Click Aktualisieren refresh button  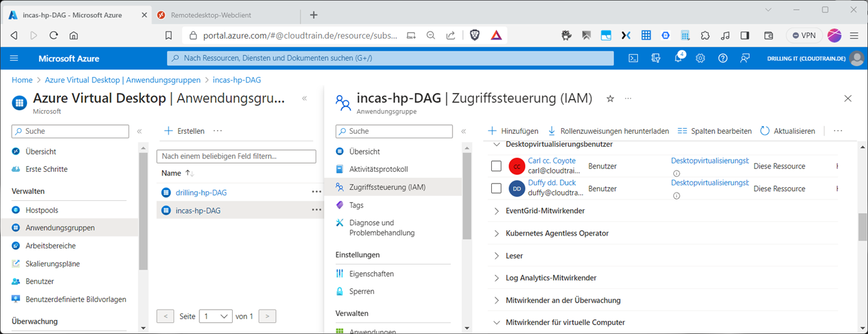(x=788, y=131)
